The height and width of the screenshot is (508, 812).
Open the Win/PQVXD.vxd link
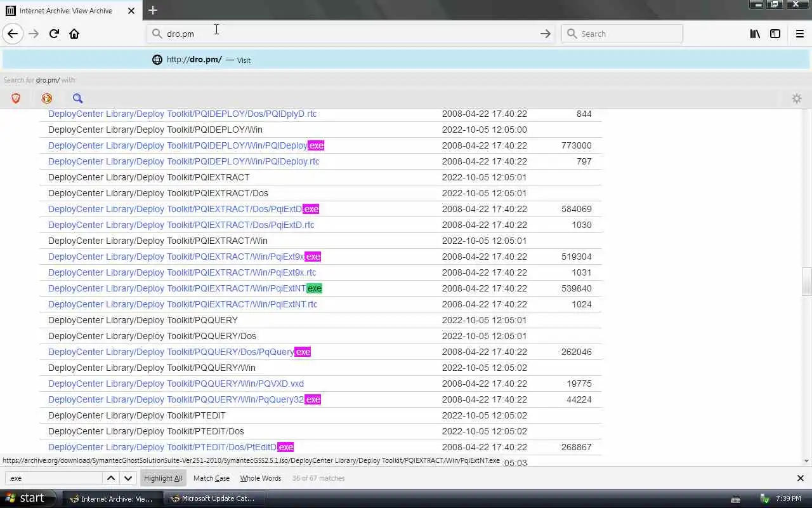click(x=176, y=384)
